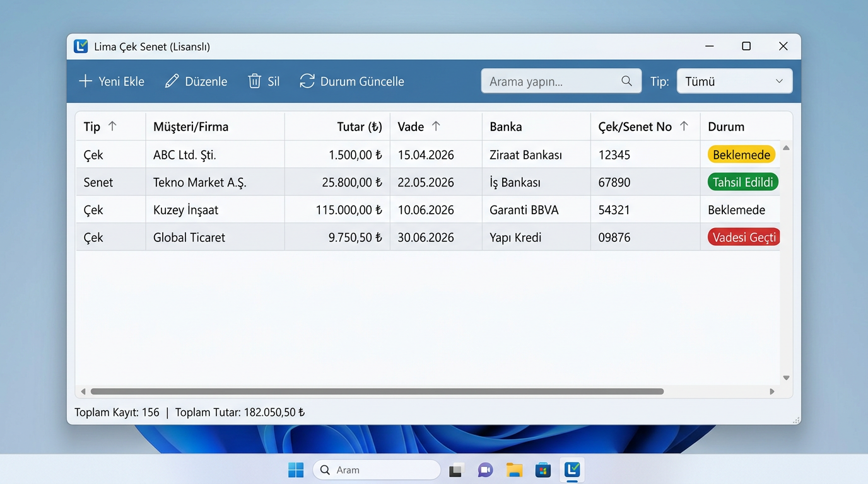Screen dimensions: 868x484
Task: Click the İş Bankası cell
Action: click(x=536, y=182)
